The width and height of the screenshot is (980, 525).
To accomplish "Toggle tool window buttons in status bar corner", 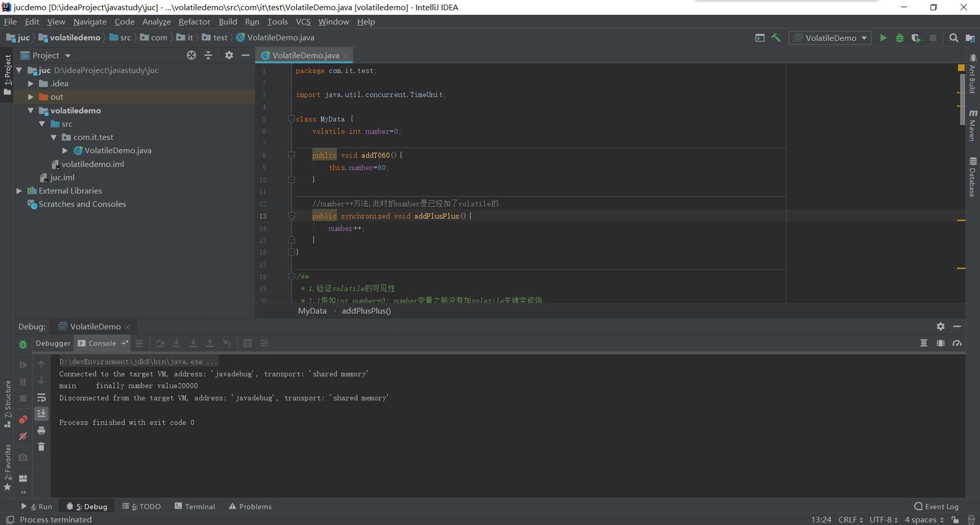I will pos(10,519).
